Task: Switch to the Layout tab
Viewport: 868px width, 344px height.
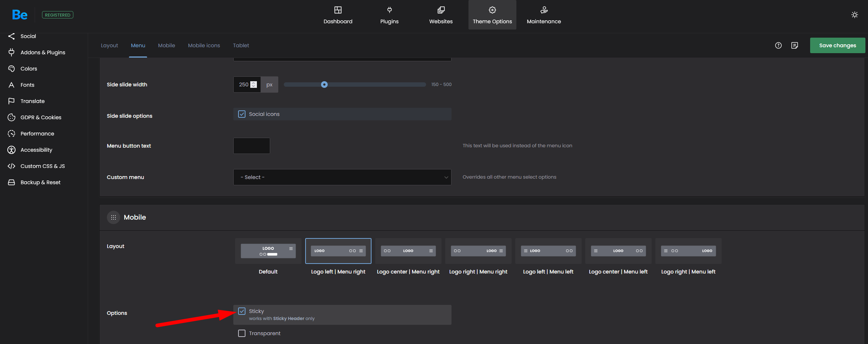Action: [109, 45]
